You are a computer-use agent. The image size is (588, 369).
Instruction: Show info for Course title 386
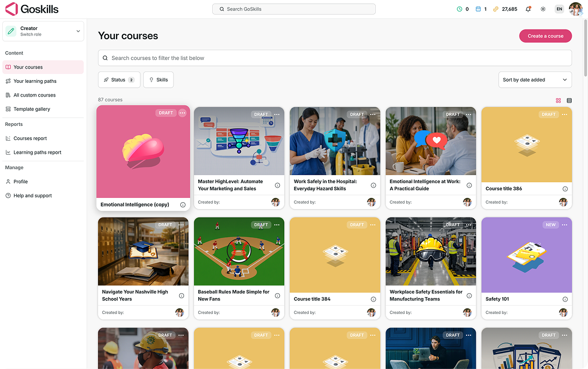pyautogui.click(x=565, y=189)
